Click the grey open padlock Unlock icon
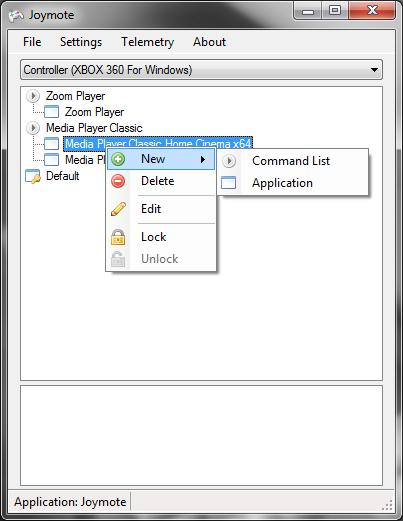Image resolution: width=403 pixels, height=521 pixels. click(118, 259)
